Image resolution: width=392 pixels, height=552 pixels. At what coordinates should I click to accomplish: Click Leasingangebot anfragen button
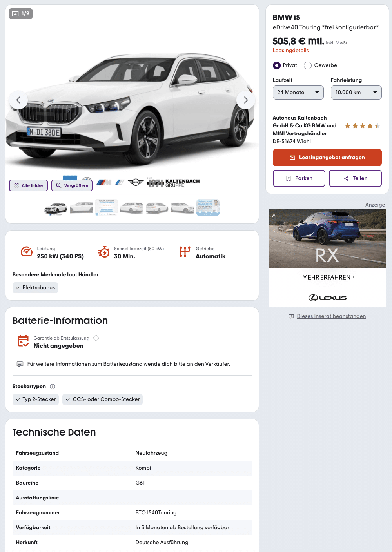point(327,158)
